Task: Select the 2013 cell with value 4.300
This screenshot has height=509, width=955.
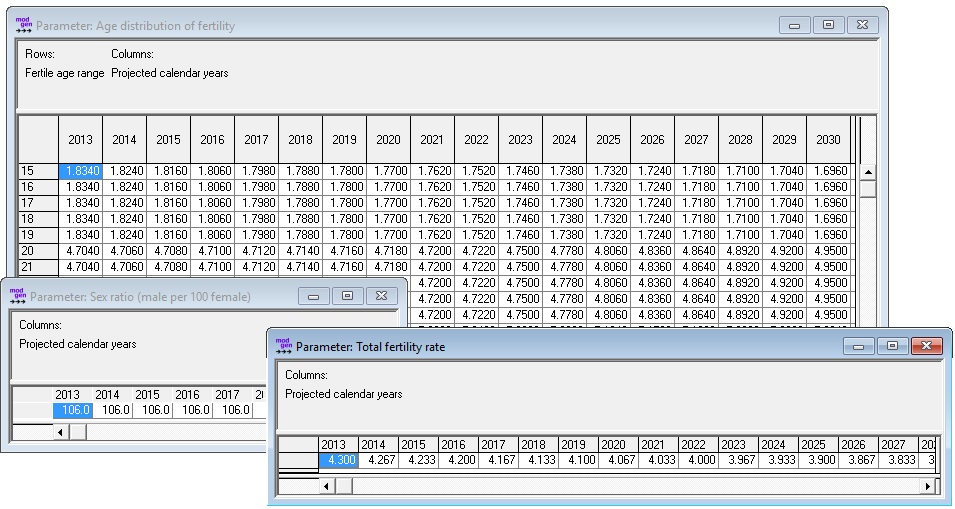Action: (x=337, y=461)
